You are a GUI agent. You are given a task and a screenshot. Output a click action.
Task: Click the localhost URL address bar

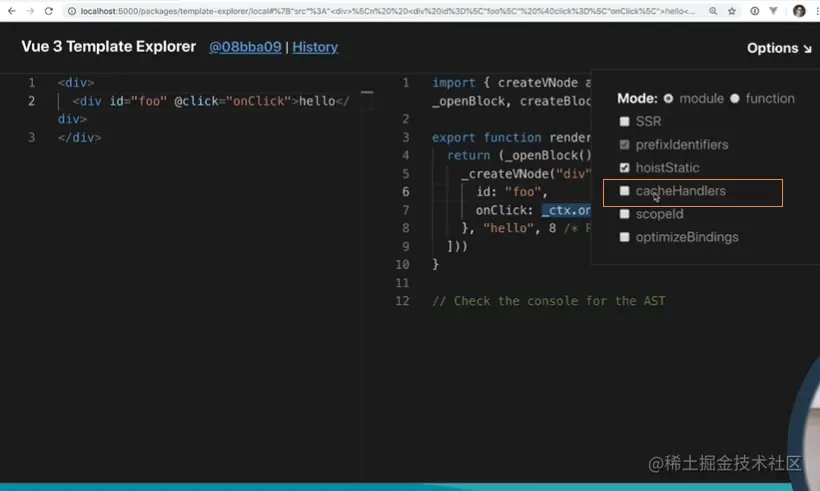387,11
